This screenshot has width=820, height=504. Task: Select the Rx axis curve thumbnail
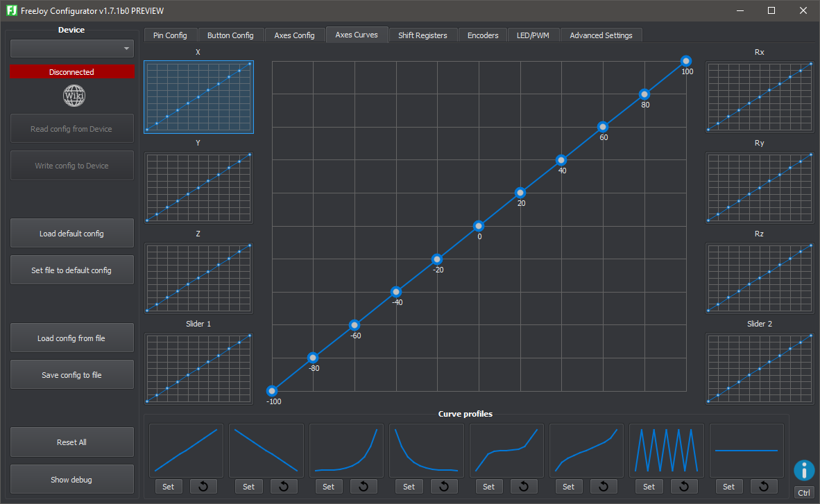point(760,97)
